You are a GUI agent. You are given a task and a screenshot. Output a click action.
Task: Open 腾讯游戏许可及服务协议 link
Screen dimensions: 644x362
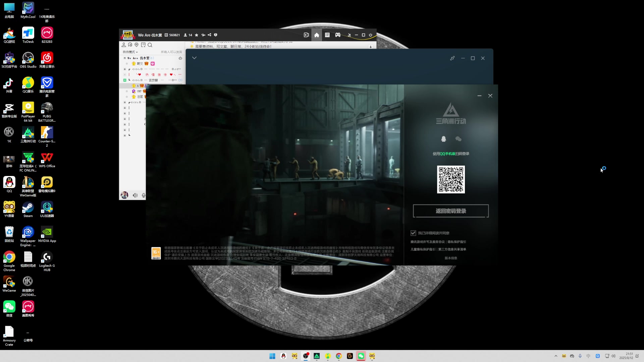[x=428, y=242]
